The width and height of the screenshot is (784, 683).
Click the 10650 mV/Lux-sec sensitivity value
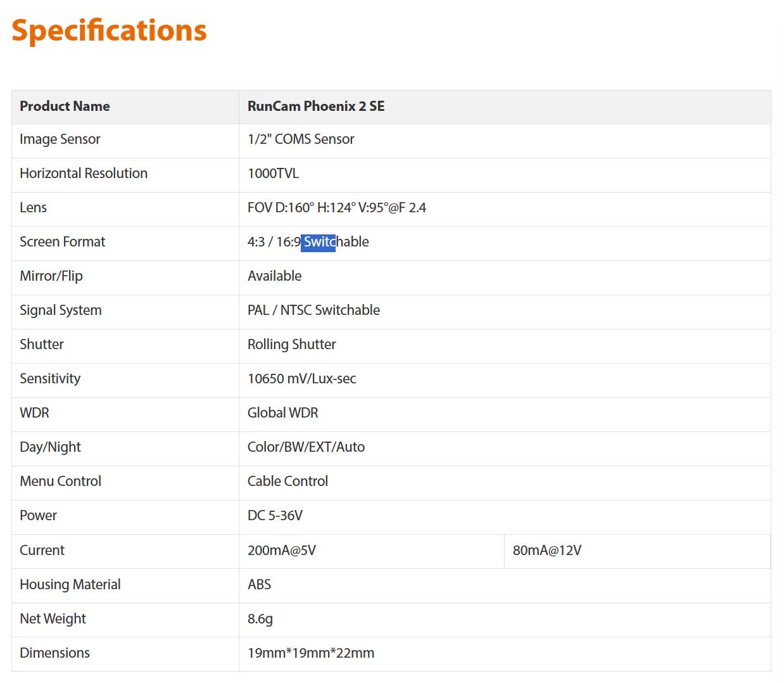click(301, 379)
